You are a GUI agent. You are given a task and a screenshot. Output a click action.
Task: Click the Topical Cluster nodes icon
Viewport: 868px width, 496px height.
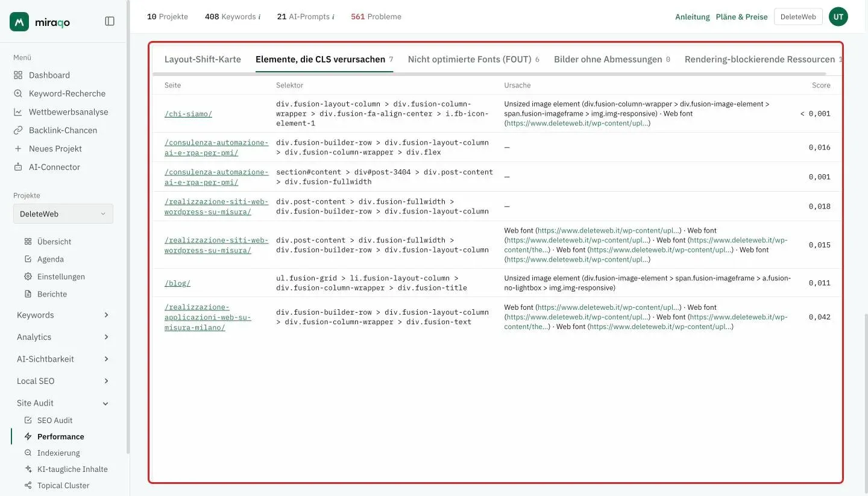pyautogui.click(x=28, y=485)
